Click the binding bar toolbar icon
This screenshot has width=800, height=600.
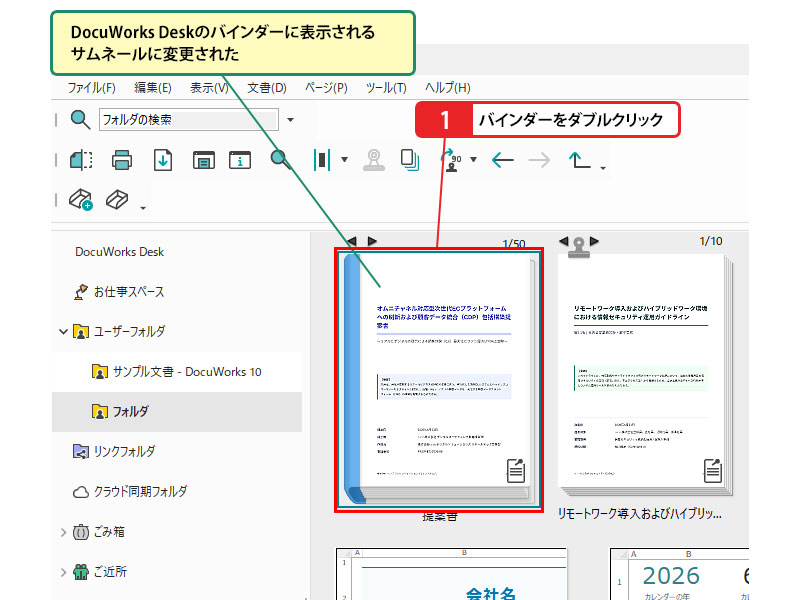coord(322,160)
